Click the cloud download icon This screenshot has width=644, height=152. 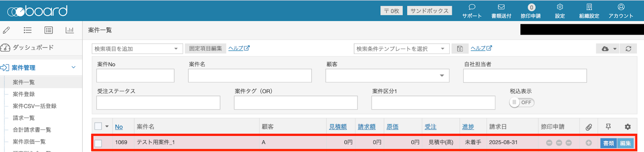pyautogui.click(x=605, y=49)
